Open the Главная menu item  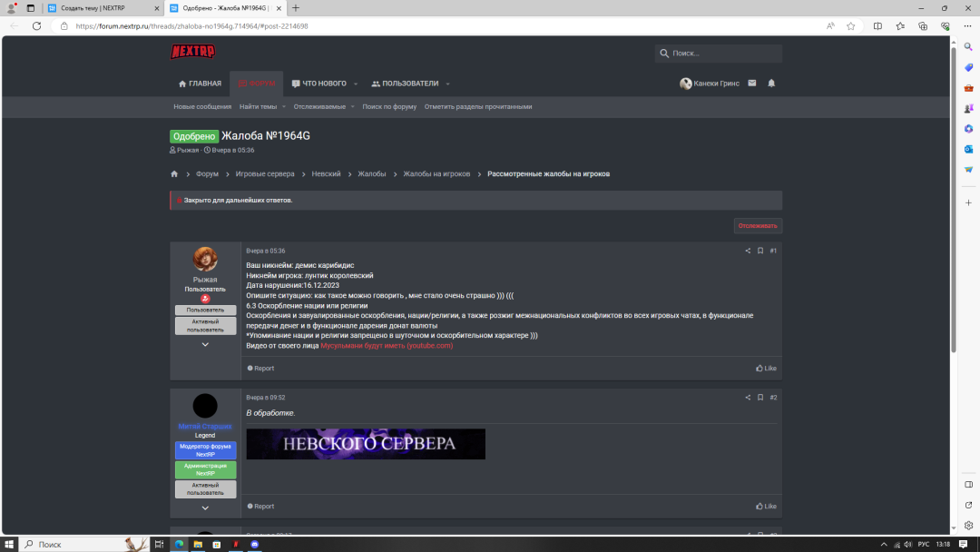point(200,84)
